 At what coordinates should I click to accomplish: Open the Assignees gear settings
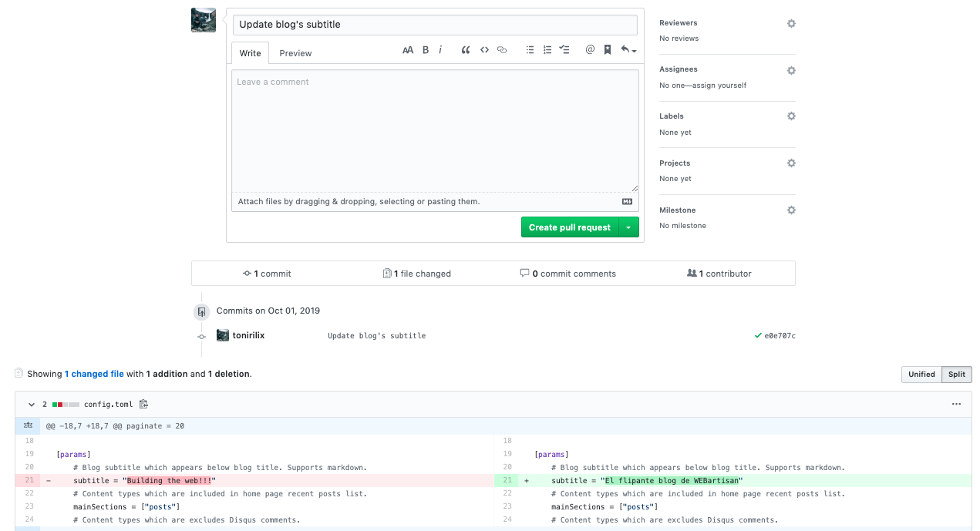tap(791, 70)
